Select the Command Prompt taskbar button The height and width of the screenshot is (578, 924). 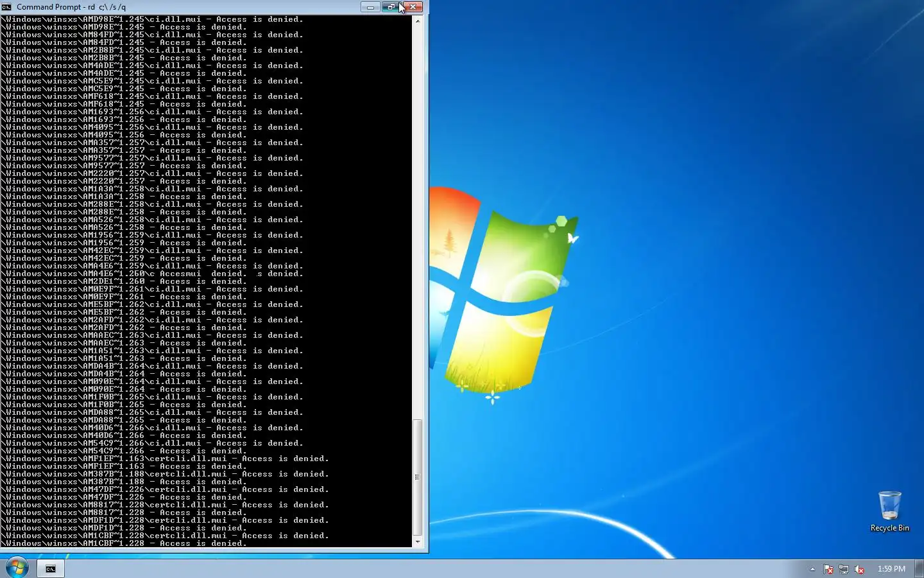coord(51,568)
